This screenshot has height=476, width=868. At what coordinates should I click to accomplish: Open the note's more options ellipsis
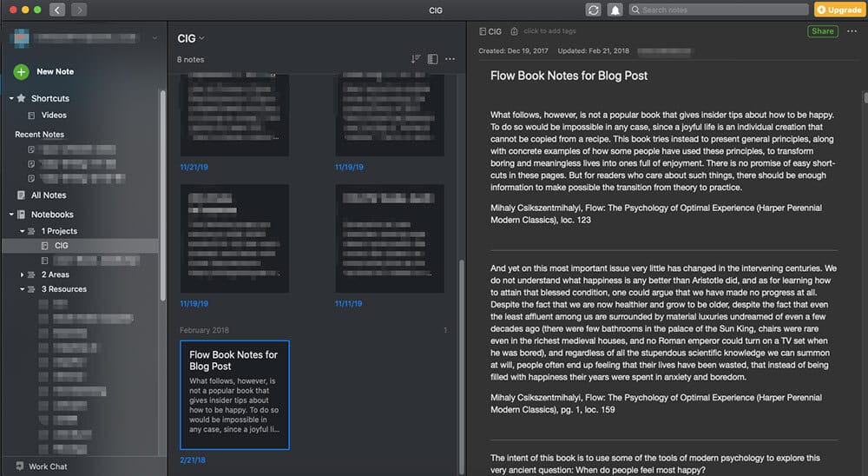pyautogui.click(x=852, y=31)
